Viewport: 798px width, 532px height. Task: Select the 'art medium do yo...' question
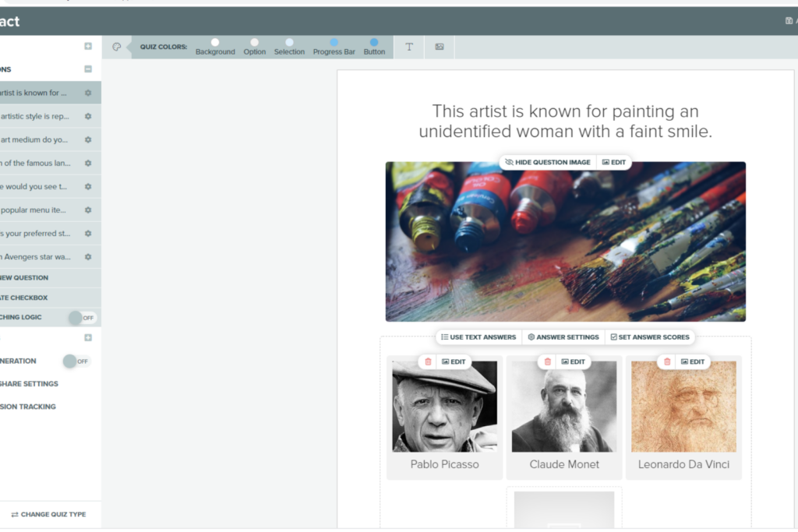34,139
